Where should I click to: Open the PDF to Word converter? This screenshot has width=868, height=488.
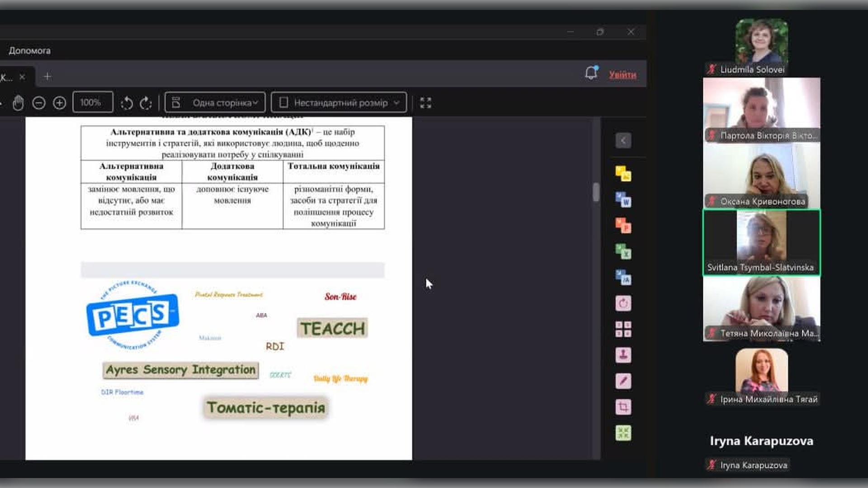(x=623, y=200)
